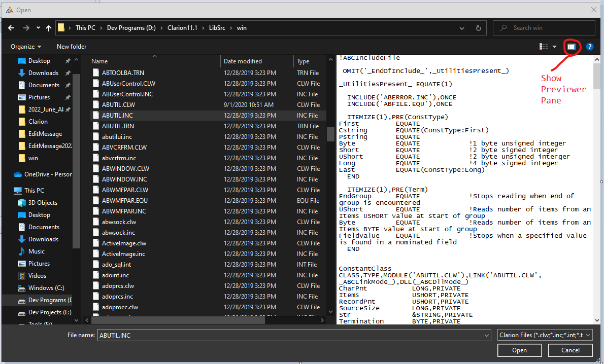Refresh the current folder listing
604x364 pixels.
(478, 28)
